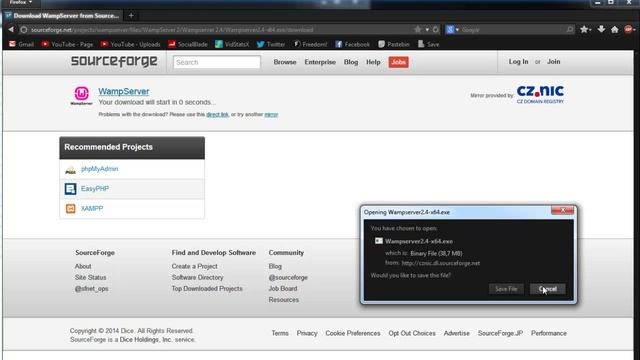
Task: Open the YouTube - Uploads bookmark
Action: (131, 44)
